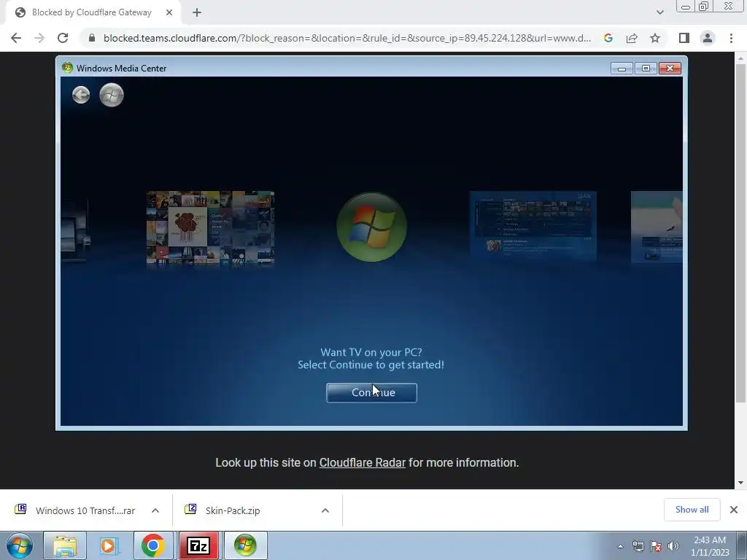
Task: Show hidden system tray icons
Action: point(620,546)
